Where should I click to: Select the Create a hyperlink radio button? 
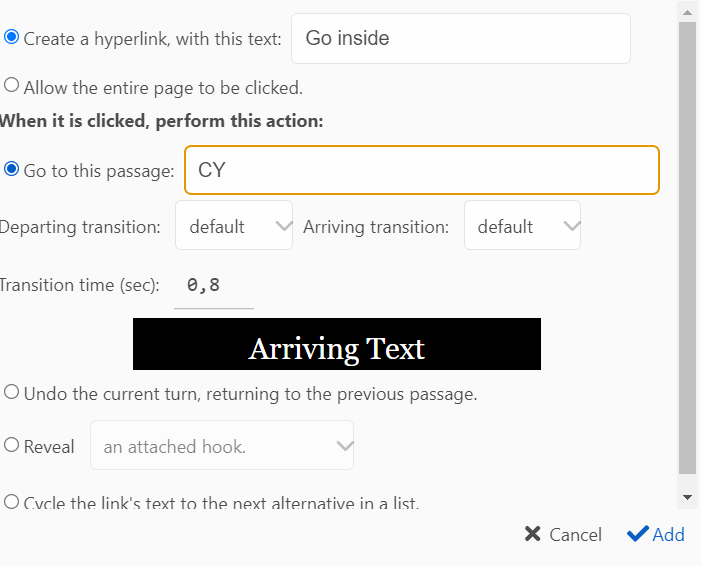[x=12, y=38]
